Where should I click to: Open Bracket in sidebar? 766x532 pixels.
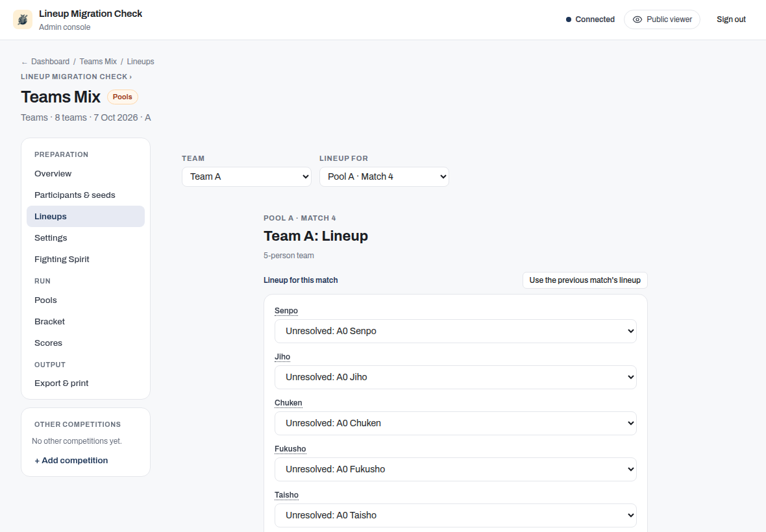click(86, 322)
